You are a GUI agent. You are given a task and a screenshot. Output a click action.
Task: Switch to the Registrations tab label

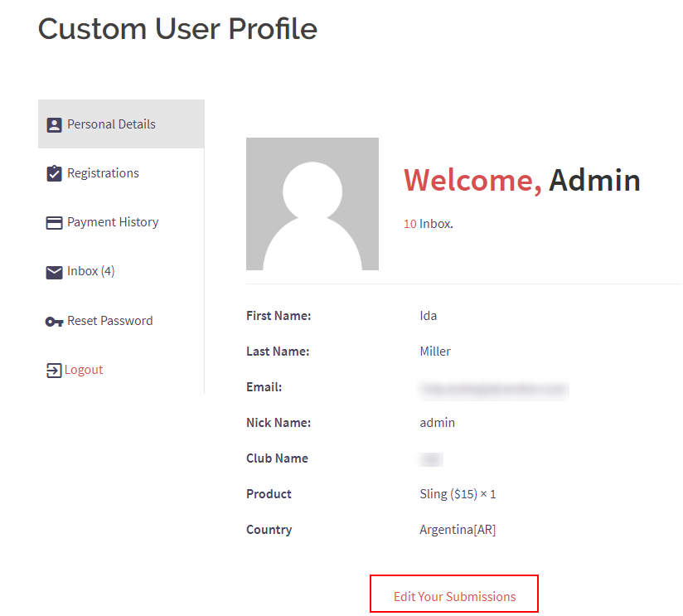[103, 173]
